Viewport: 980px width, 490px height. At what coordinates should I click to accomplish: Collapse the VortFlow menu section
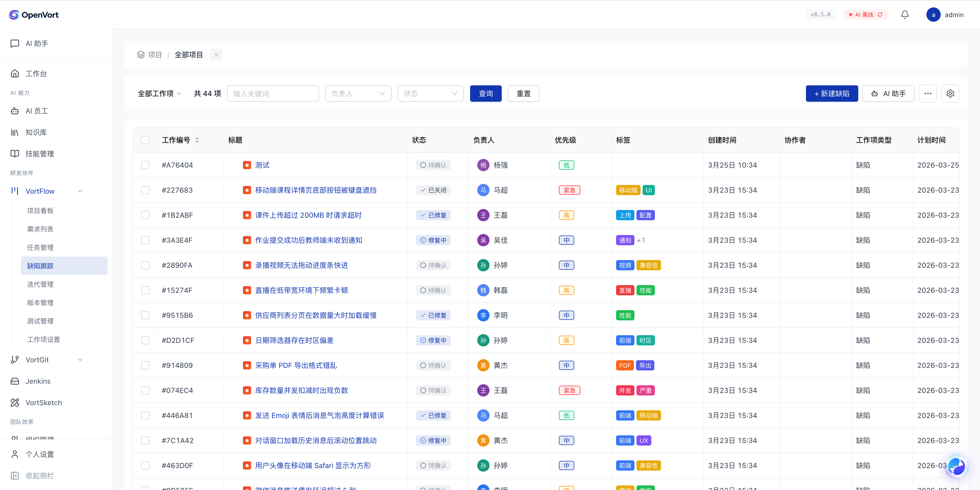point(80,191)
